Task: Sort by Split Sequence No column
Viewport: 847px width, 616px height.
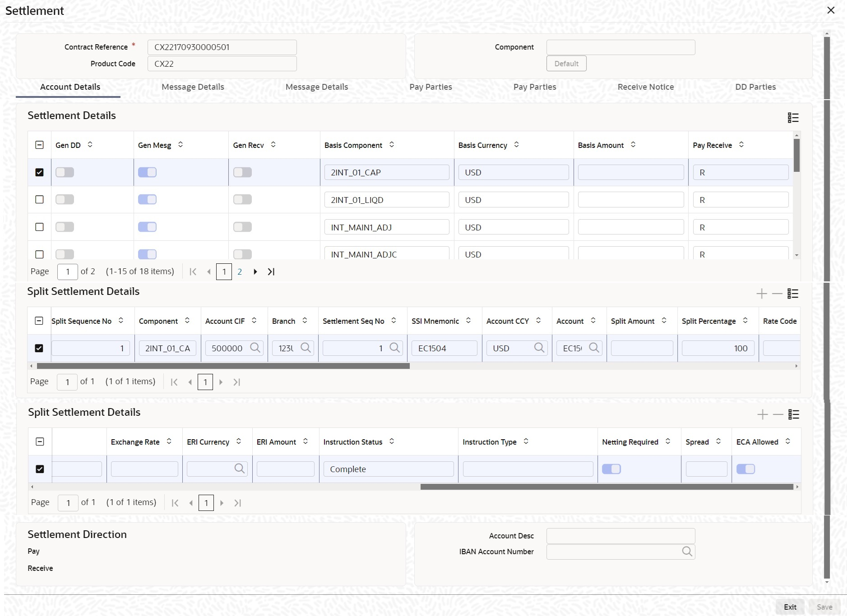Action: pos(121,320)
